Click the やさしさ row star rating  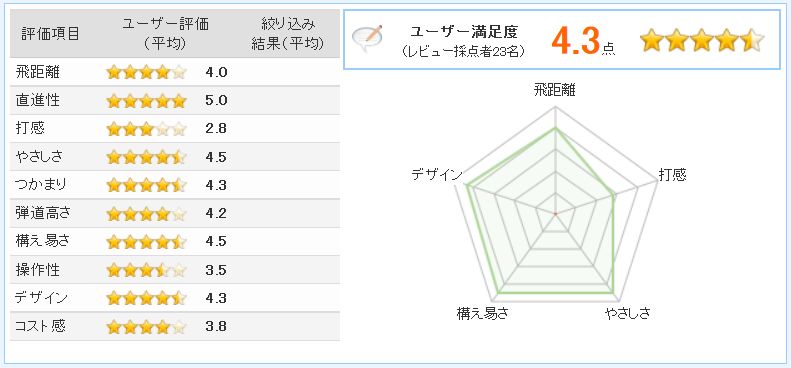click(147, 157)
